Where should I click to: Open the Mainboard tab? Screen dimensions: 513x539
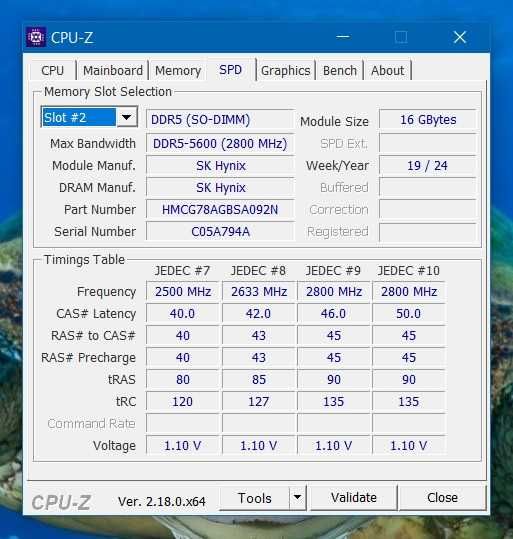pyautogui.click(x=113, y=70)
